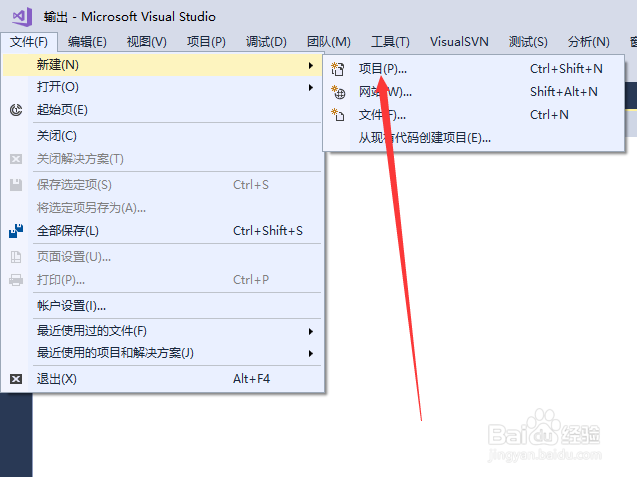
Task: Select 新建(N) in the File menu
Action: [163, 65]
